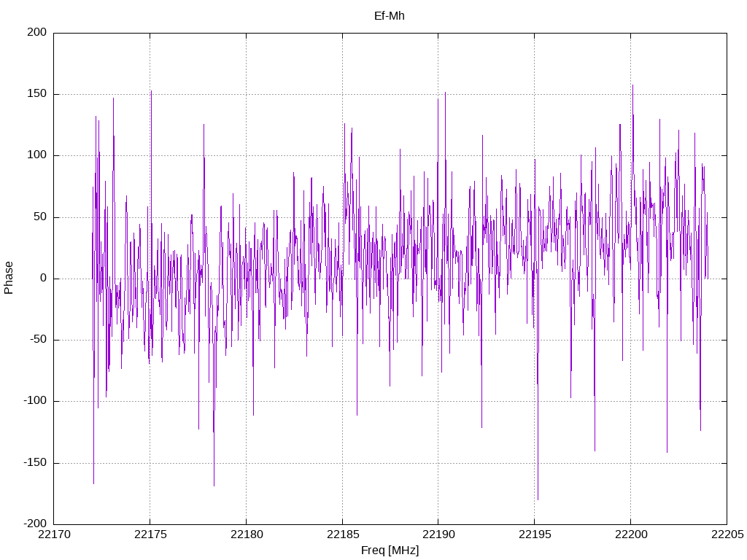Select the Freq [MHz] x-axis label
747x560 pixels.
(x=390, y=550)
